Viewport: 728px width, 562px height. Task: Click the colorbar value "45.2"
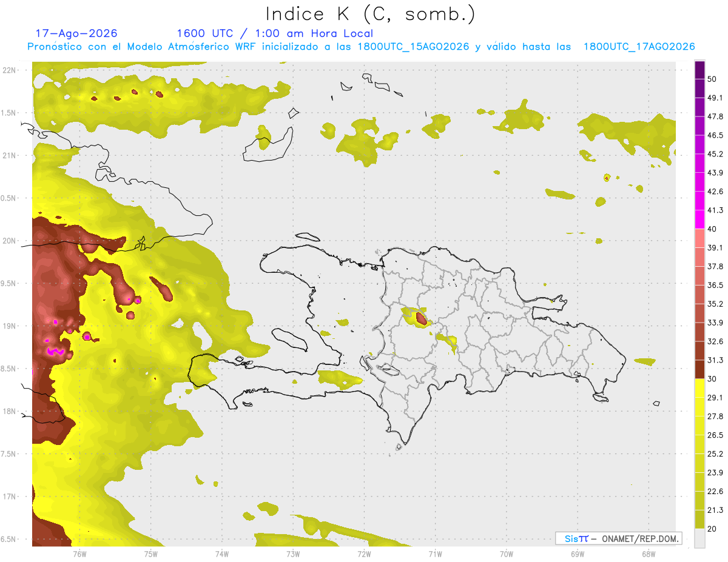(x=715, y=154)
